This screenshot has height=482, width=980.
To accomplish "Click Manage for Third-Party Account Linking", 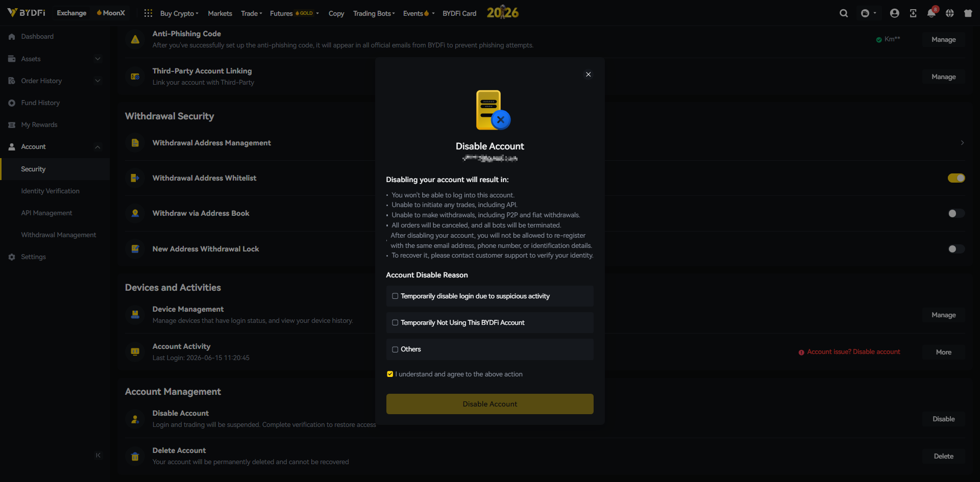I will (944, 77).
